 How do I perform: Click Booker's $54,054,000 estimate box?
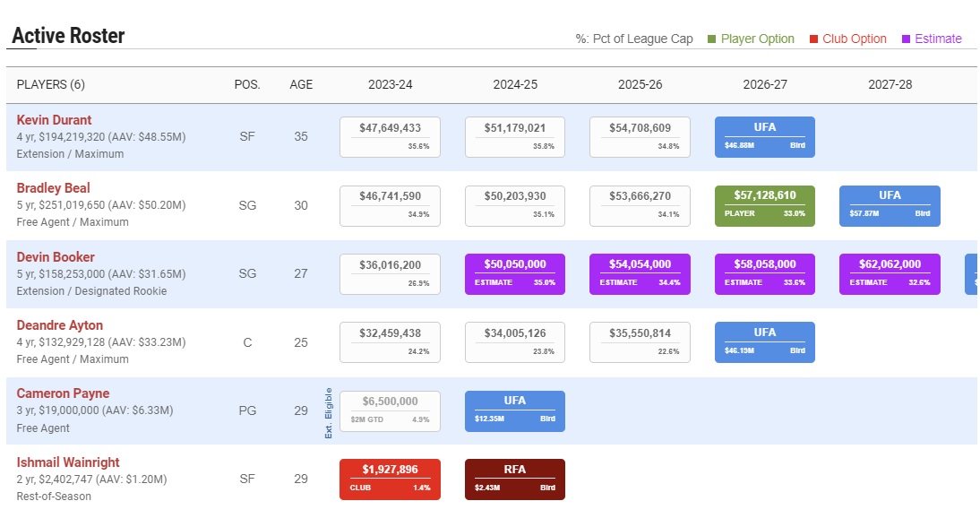pyautogui.click(x=640, y=274)
